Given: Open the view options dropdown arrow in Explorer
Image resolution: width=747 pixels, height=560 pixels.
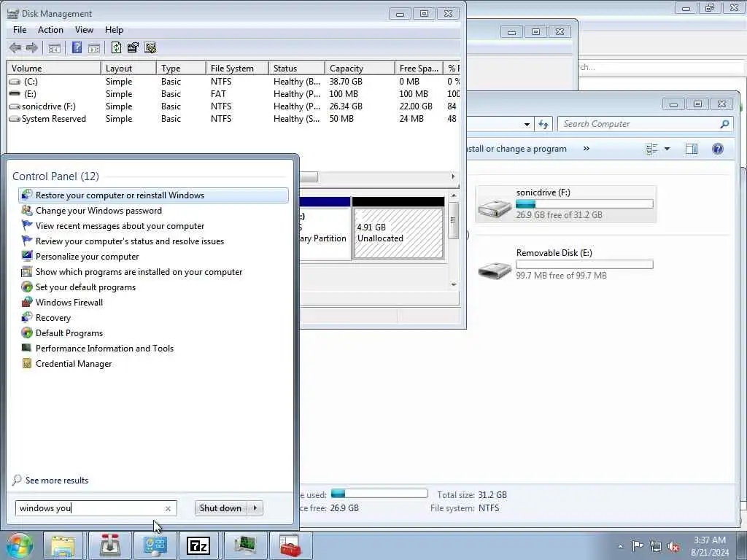Looking at the screenshot, I should tap(667, 149).
